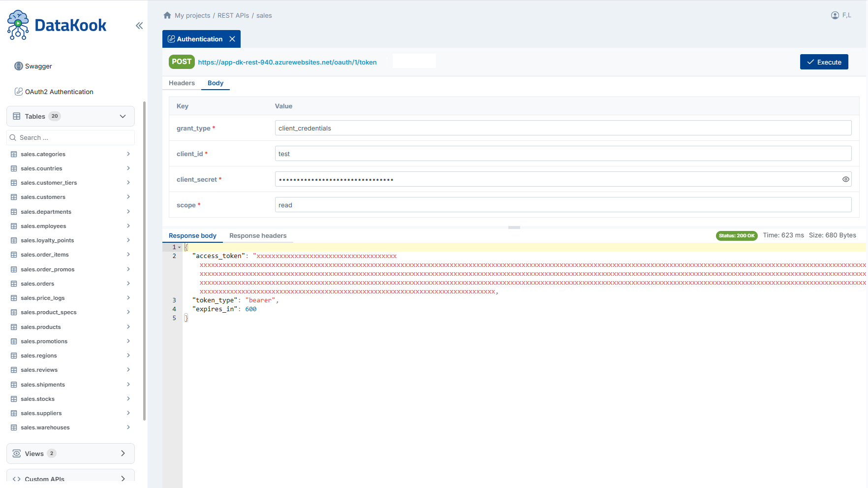Close the Authentication tab
The width and height of the screenshot is (868, 488).
click(232, 39)
